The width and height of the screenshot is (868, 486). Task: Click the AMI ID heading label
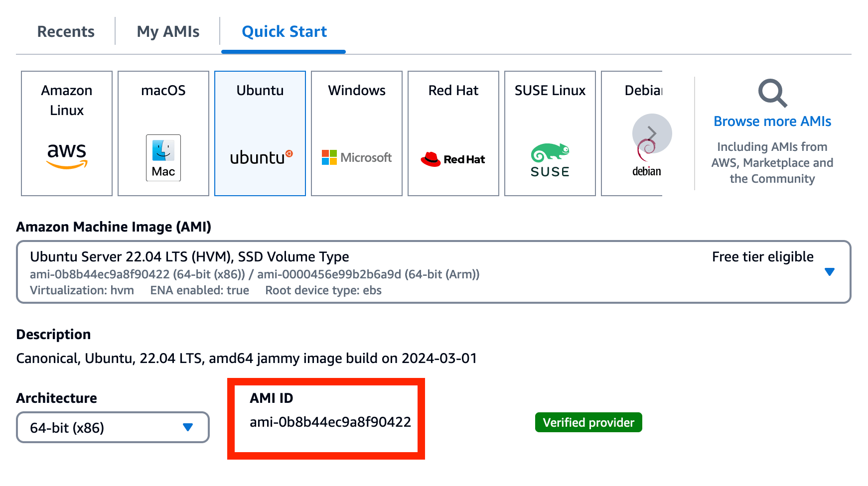[272, 398]
